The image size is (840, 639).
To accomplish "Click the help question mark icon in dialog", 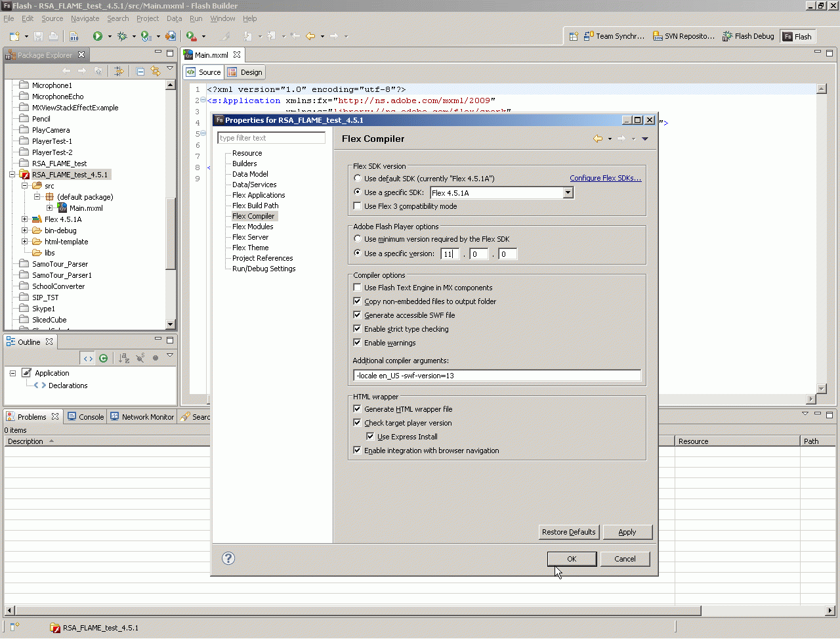I will (x=228, y=558).
